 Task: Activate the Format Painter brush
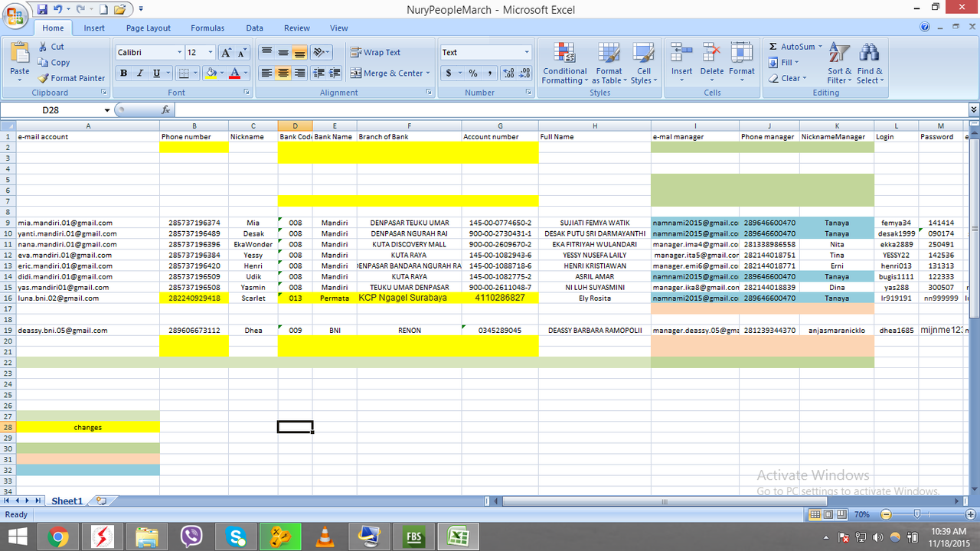point(43,78)
